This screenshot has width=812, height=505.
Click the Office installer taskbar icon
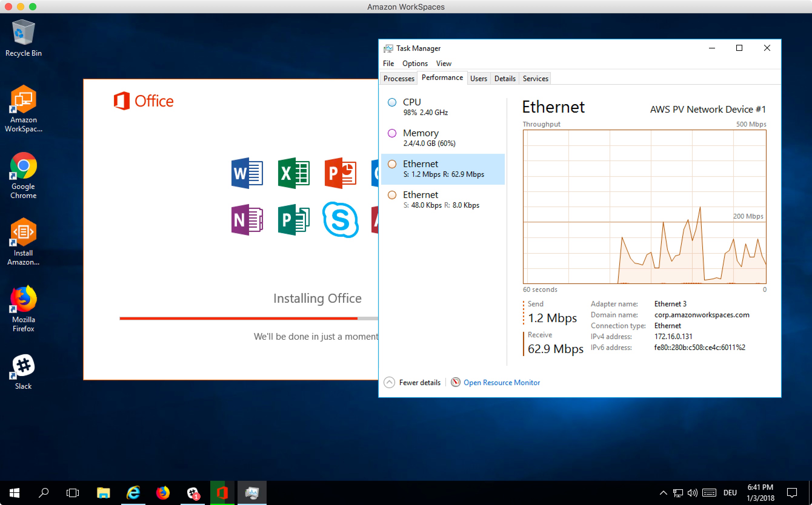pyautogui.click(x=222, y=493)
